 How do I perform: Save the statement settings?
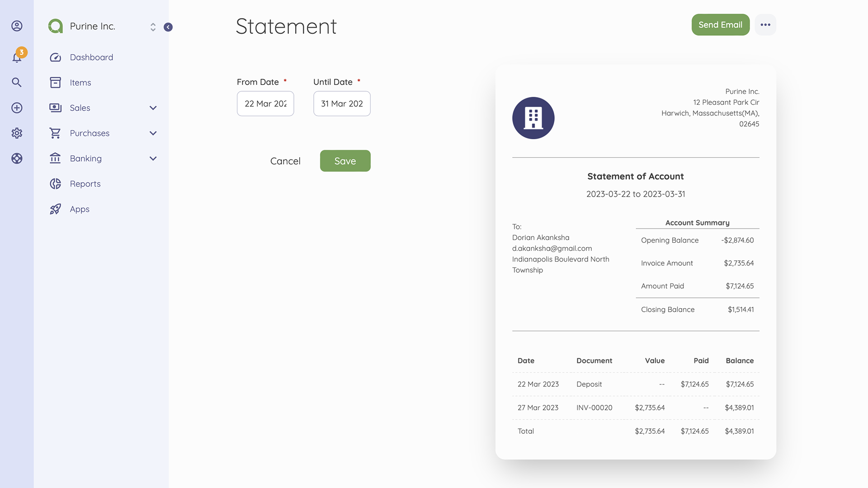[345, 160]
